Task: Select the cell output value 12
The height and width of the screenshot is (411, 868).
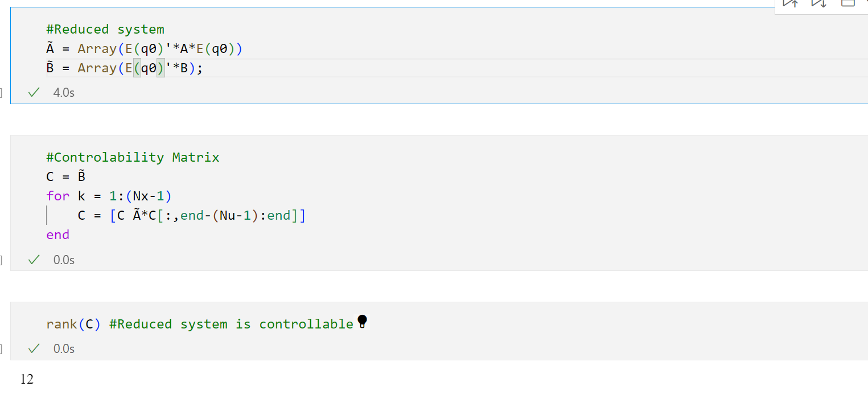Action: coord(27,379)
